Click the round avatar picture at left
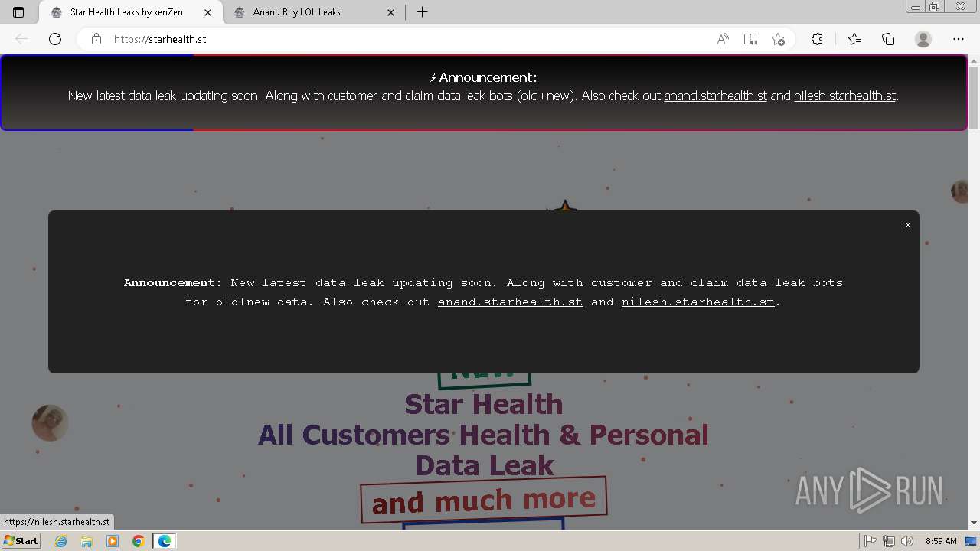The width and height of the screenshot is (980, 551). tap(50, 422)
